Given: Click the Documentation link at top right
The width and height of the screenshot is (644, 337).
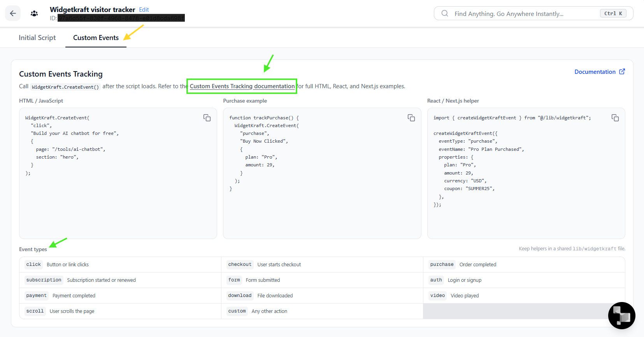Looking at the screenshot, I should coord(595,72).
